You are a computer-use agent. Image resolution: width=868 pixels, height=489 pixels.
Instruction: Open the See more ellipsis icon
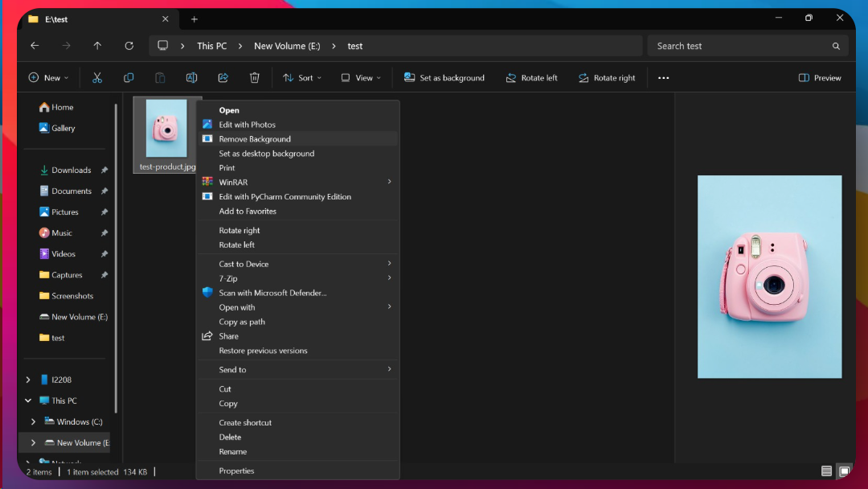point(663,77)
